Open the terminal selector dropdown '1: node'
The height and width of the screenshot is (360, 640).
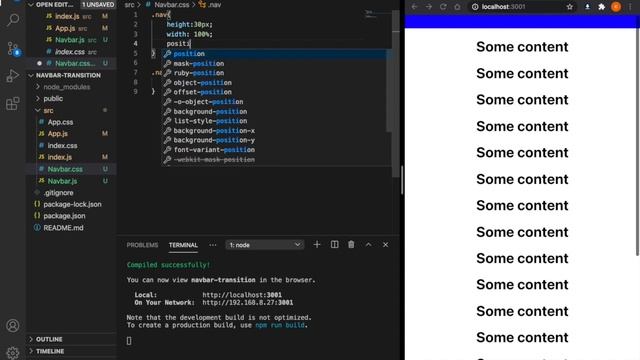pyautogui.click(x=264, y=245)
